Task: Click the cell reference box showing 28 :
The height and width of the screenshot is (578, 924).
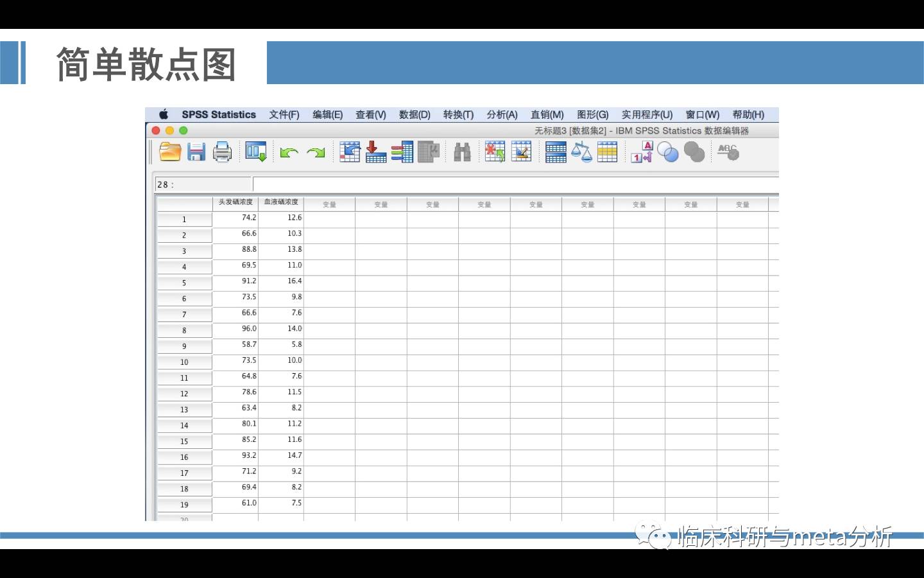Action: click(203, 184)
